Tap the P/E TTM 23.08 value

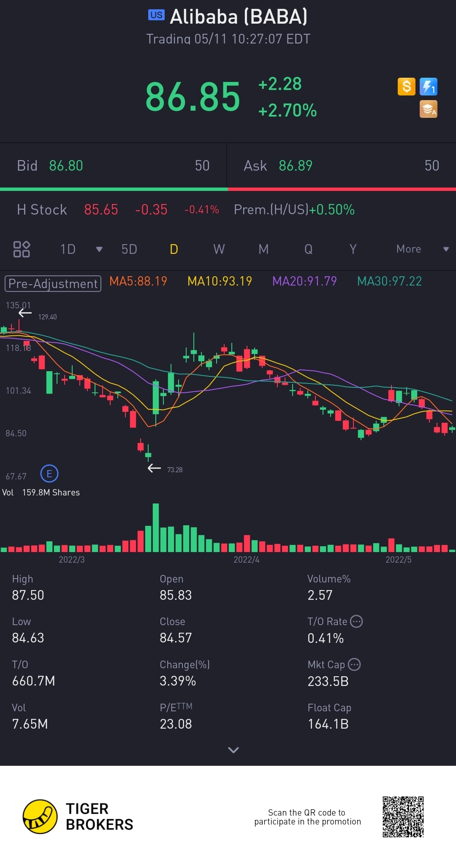(176, 724)
